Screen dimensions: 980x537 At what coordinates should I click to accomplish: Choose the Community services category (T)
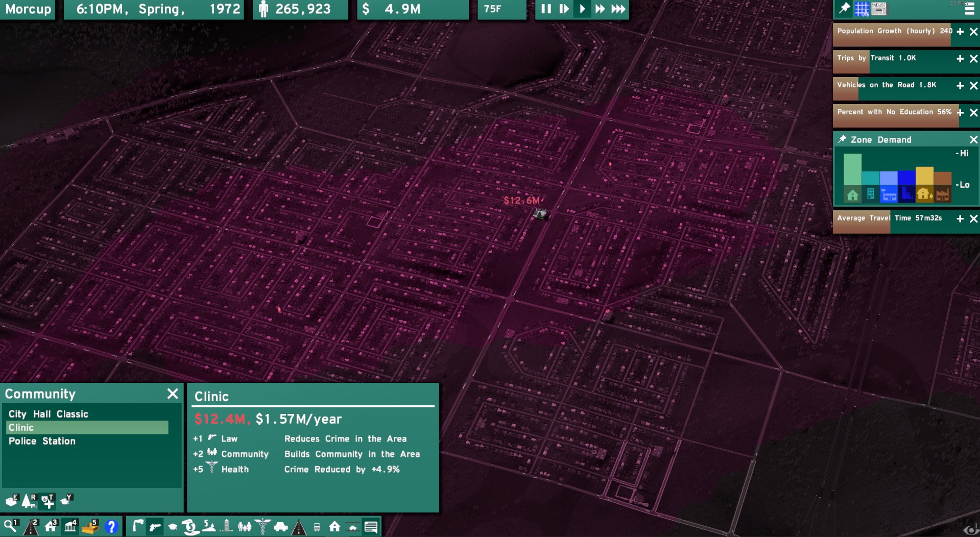click(47, 501)
